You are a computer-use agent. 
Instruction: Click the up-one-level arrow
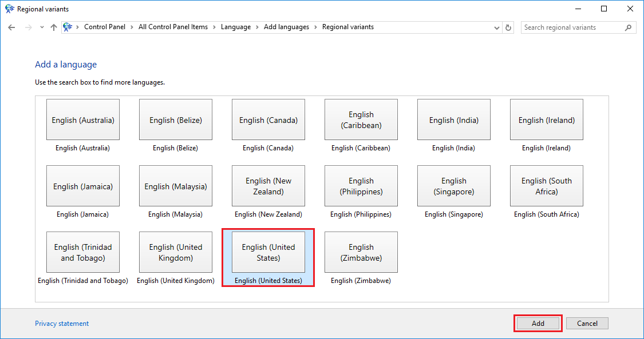(53, 27)
